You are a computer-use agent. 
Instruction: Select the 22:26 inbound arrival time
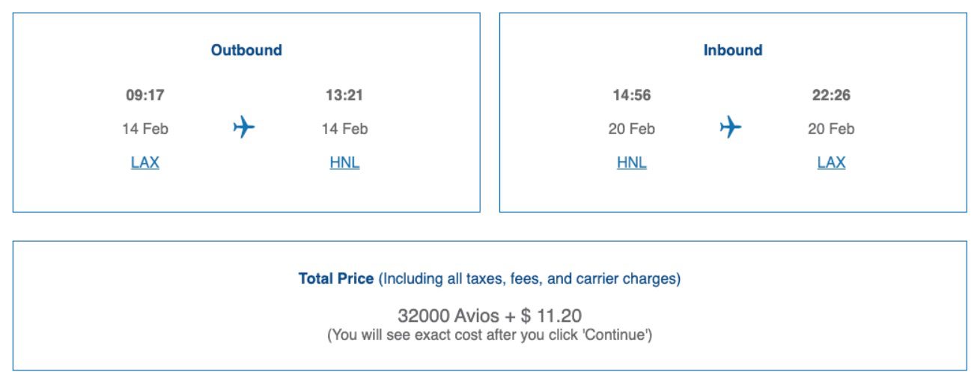(x=831, y=95)
